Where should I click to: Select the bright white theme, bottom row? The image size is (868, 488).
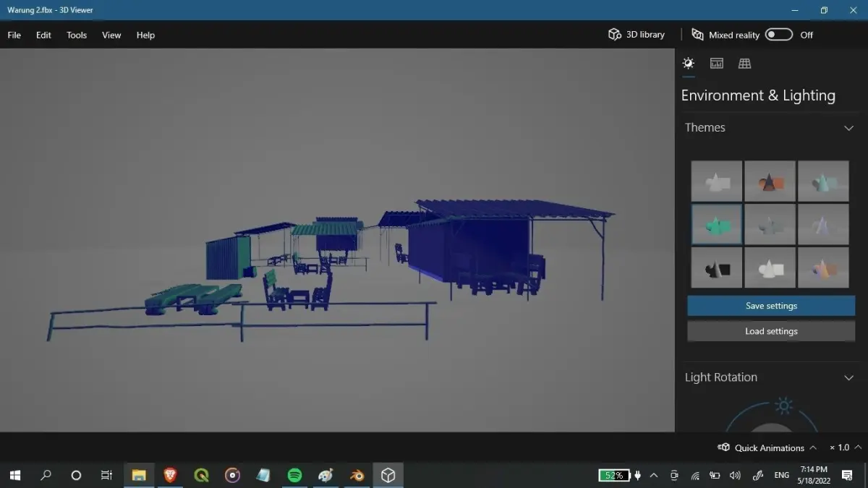coord(770,267)
